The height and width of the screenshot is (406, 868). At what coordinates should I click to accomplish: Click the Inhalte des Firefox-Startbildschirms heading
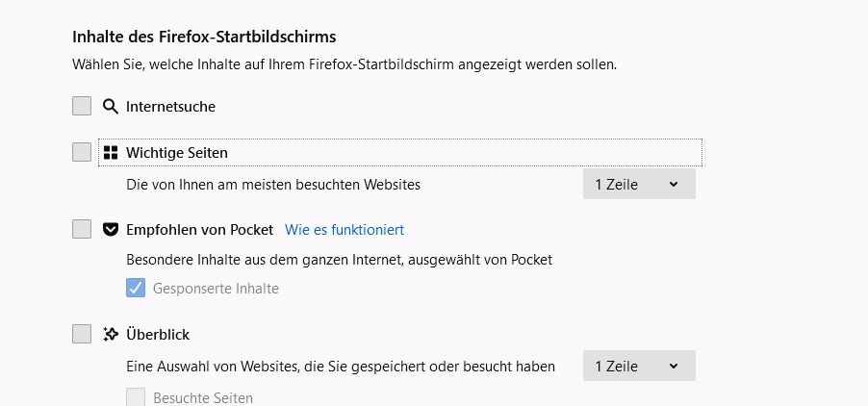(x=204, y=38)
